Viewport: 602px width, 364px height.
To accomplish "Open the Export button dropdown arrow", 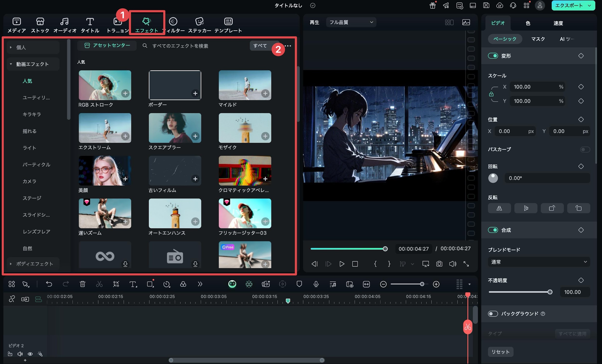I will tap(589, 6).
